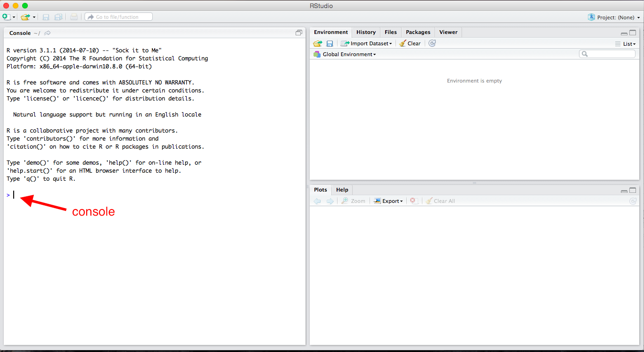Open the Import Dataset dropdown

point(366,43)
